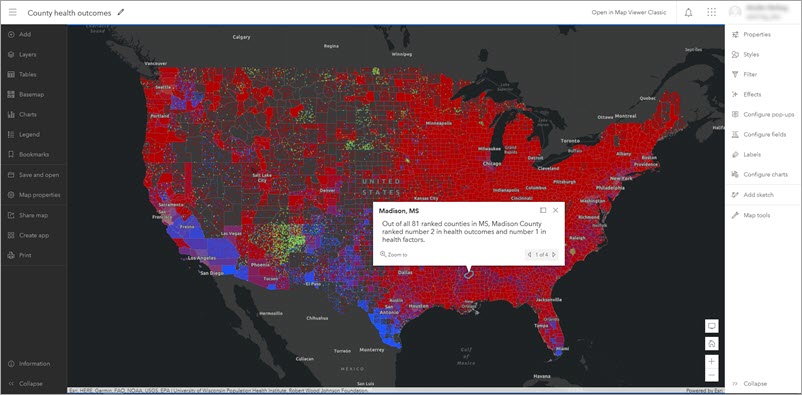Open Map properties
Screen dimensions: 802x395
click(34, 195)
